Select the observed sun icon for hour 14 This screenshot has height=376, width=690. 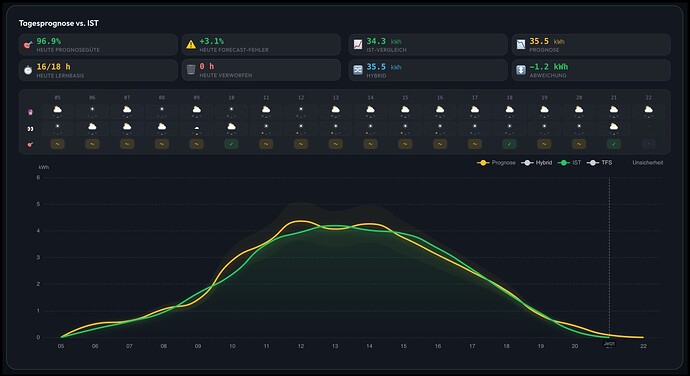[371, 126]
